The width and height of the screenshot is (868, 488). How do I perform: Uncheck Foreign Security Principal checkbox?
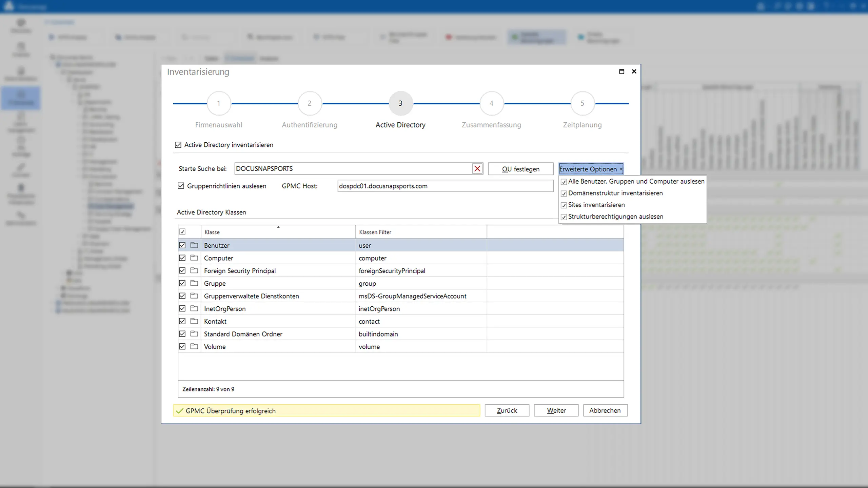point(182,270)
